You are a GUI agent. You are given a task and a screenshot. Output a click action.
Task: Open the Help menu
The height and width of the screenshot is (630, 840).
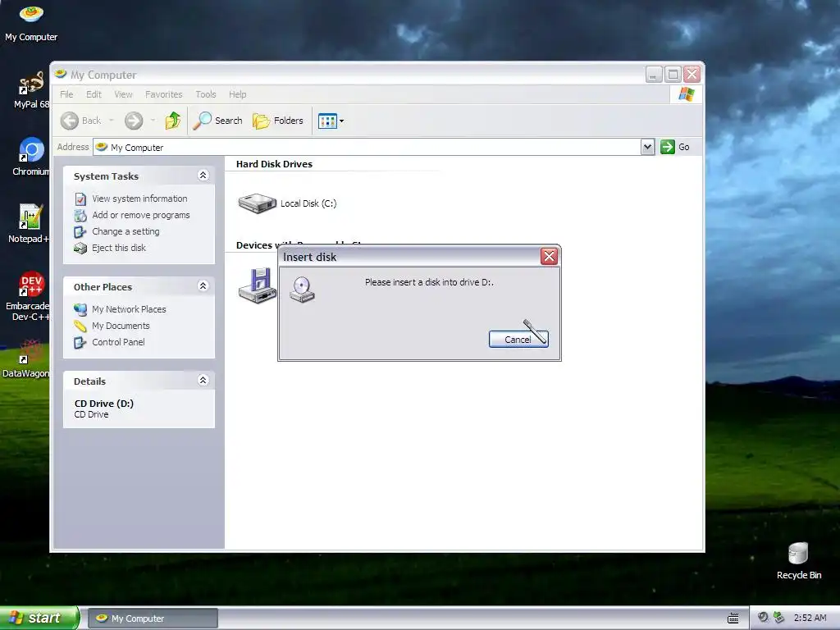237,94
